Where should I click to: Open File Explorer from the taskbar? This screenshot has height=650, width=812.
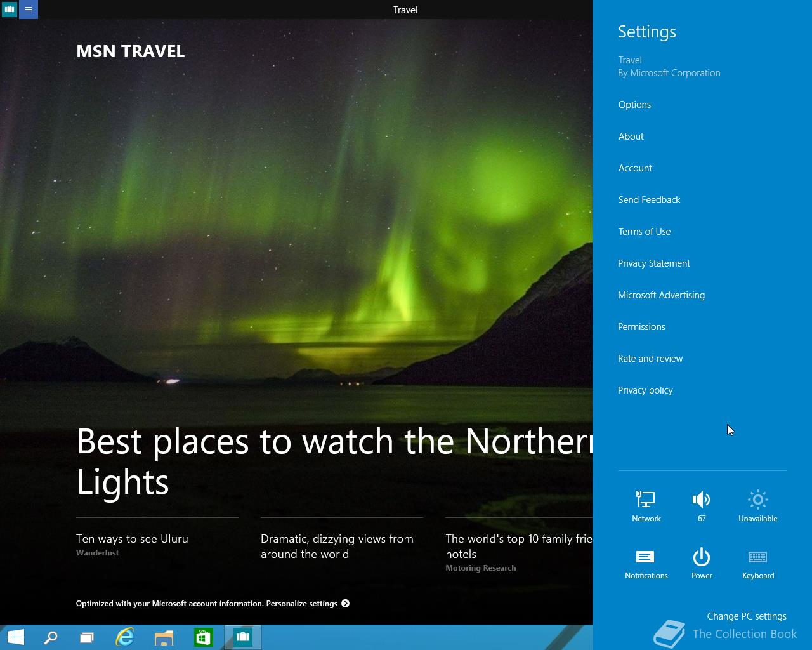point(164,637)
